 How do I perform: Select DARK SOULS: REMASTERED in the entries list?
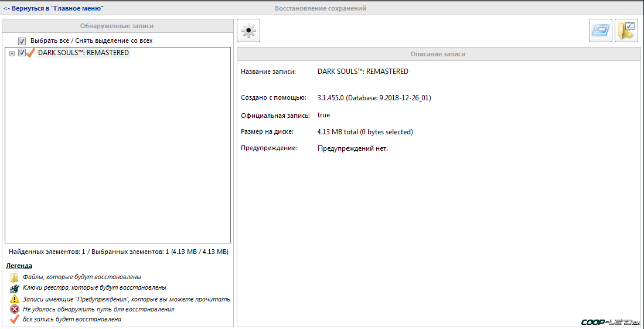[x=83, y=53]
